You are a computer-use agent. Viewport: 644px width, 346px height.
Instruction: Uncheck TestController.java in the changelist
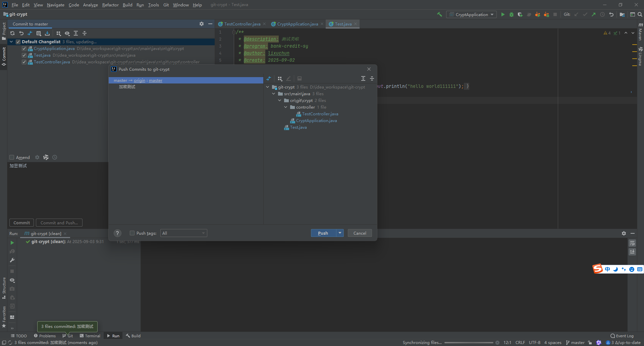[x=24, y=62]
